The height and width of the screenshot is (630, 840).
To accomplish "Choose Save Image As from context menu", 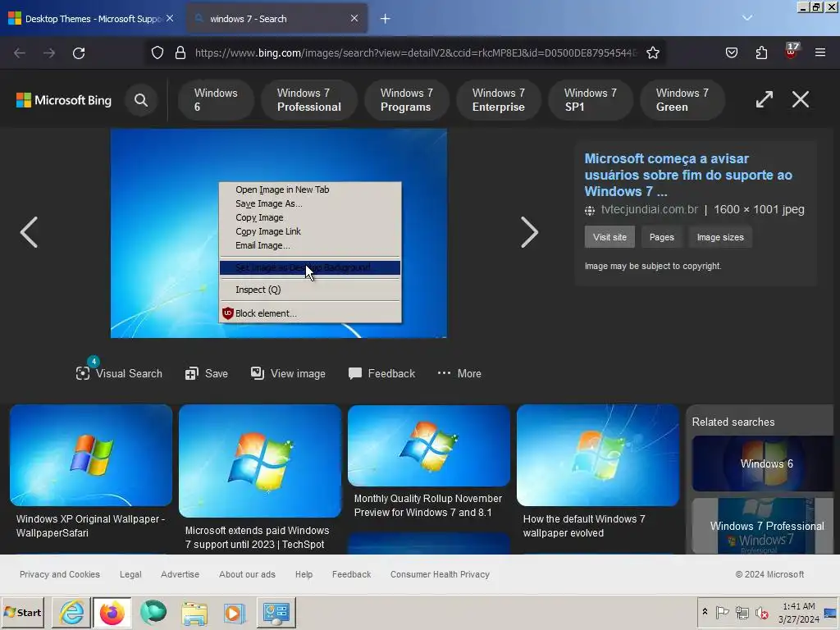I will (309, 203).
